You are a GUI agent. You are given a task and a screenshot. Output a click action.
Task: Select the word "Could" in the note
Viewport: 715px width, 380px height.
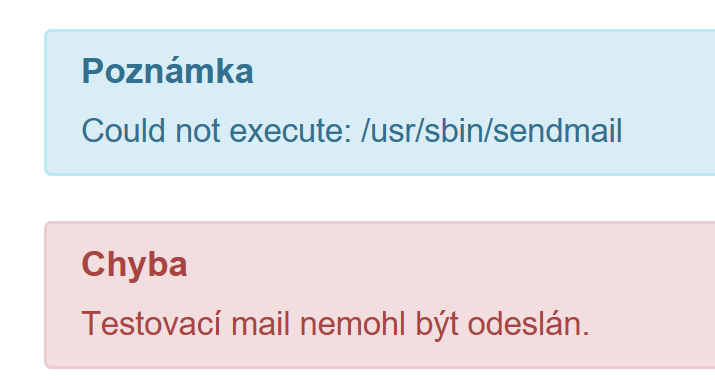tap(123, 131)
